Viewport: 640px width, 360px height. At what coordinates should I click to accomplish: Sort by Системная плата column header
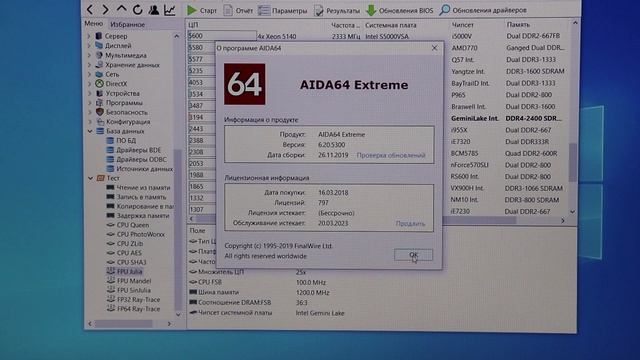(391, 25)
